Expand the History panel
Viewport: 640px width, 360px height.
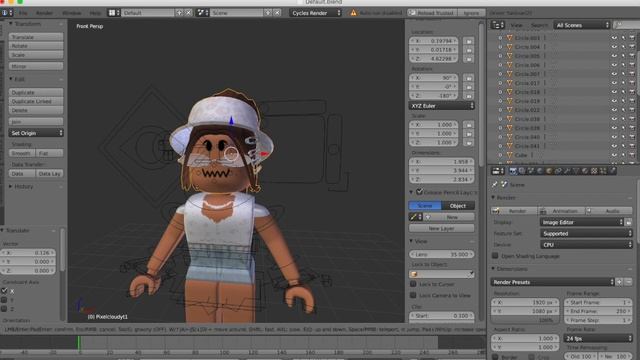pos(11,187)
